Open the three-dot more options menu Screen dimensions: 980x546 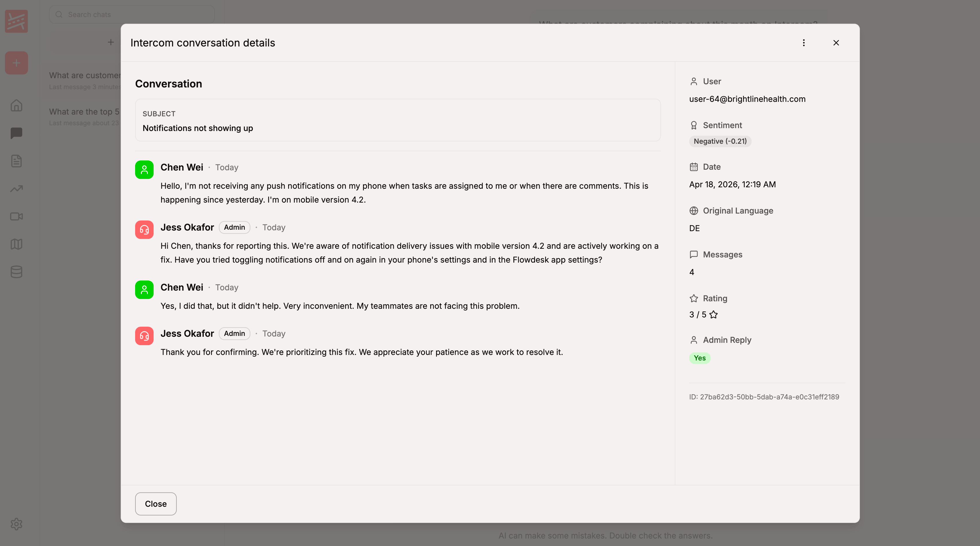(x=804, y=43)
